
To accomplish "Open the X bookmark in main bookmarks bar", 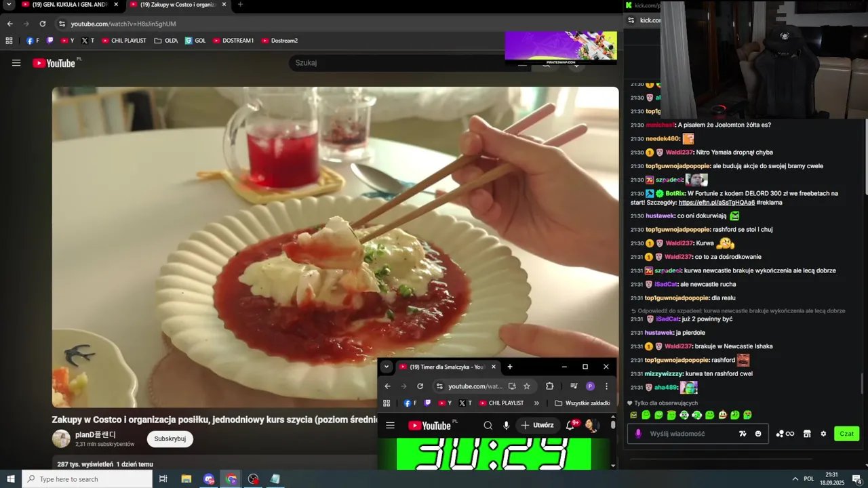I will [x=87, y=41].
